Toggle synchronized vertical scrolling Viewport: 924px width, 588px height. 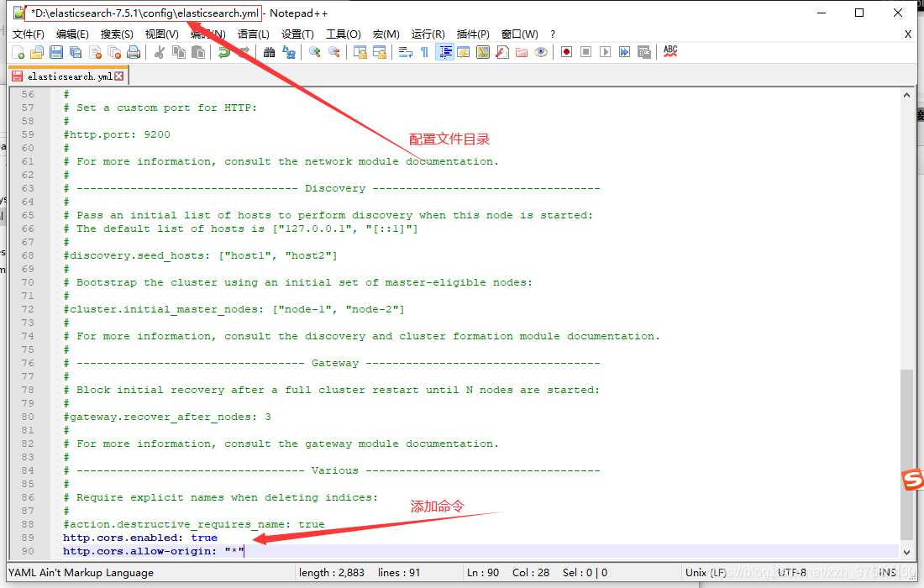click(360, 52)
